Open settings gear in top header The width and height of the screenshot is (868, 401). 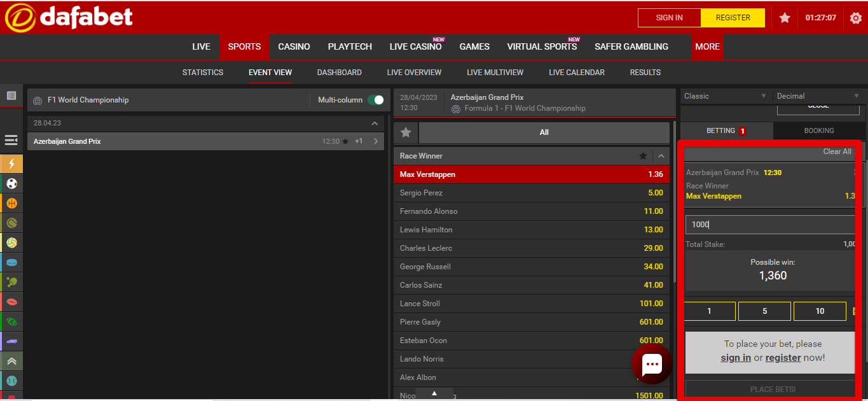(856, 18)
